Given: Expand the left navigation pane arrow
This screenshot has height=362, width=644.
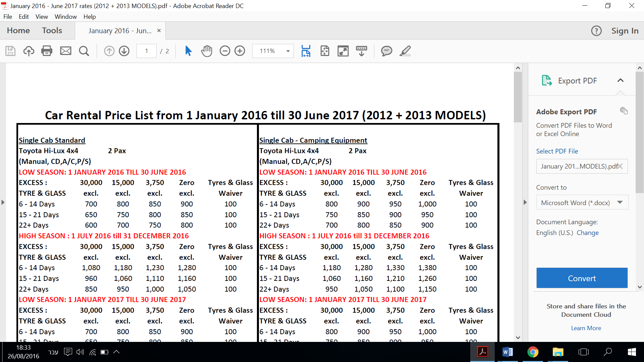Looking at the screenshot, I should tap(3, 202).
